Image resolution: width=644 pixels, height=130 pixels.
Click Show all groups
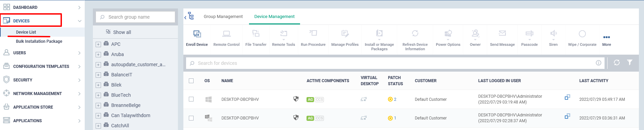(x=122, y=32)
